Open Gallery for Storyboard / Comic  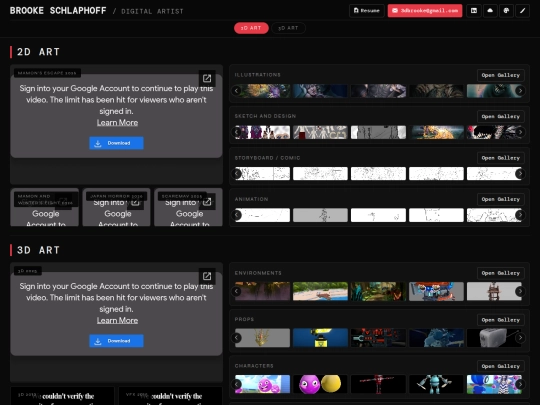(x=501, y=158)
